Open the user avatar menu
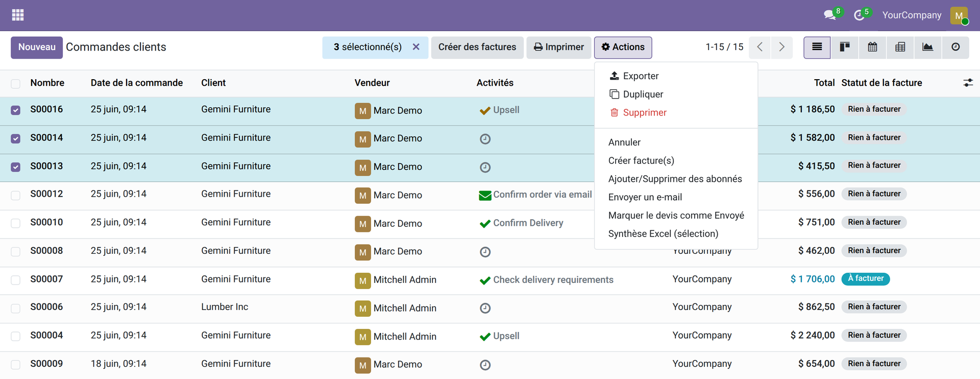Image resolution: width=980 pixels, height=379 pixels. (959, 15)
